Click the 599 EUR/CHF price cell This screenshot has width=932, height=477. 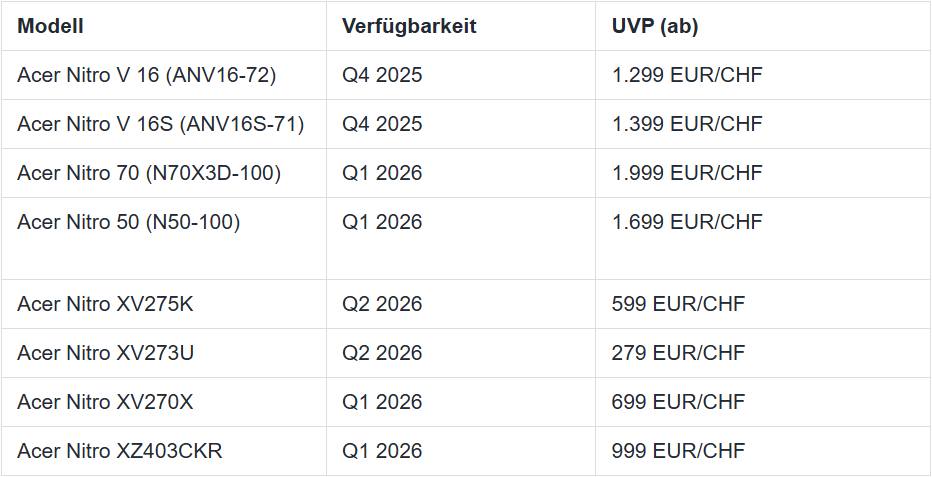763,304
